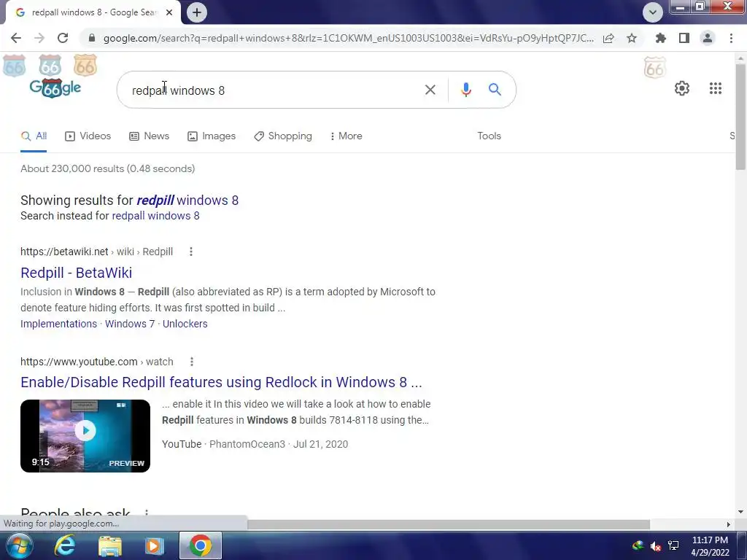
Task: Launch Internet Explorer from the taskbar
Action: (x=64, y=545)
